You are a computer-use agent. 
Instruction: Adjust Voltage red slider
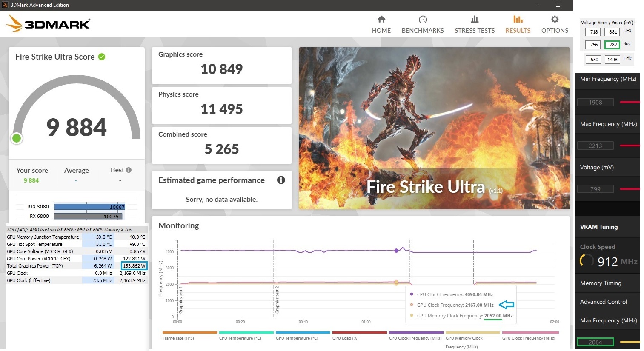pyautogui.click(x=630, y=188)
